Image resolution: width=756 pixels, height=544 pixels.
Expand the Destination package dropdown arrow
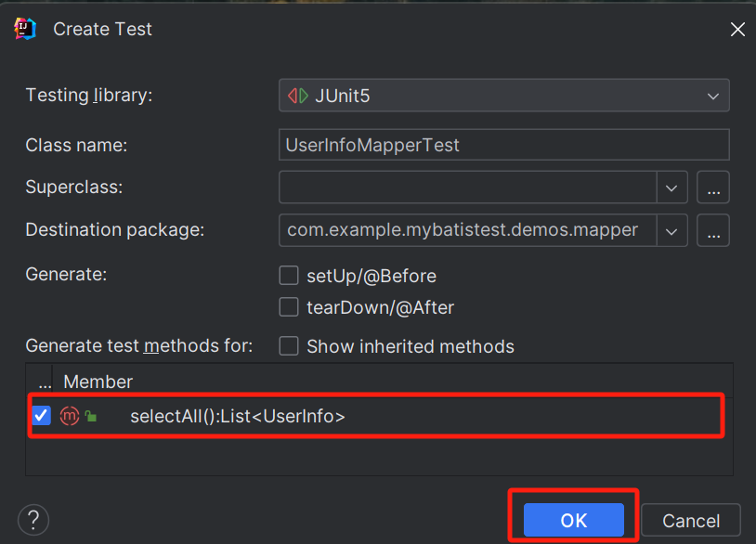click(671, 231)
